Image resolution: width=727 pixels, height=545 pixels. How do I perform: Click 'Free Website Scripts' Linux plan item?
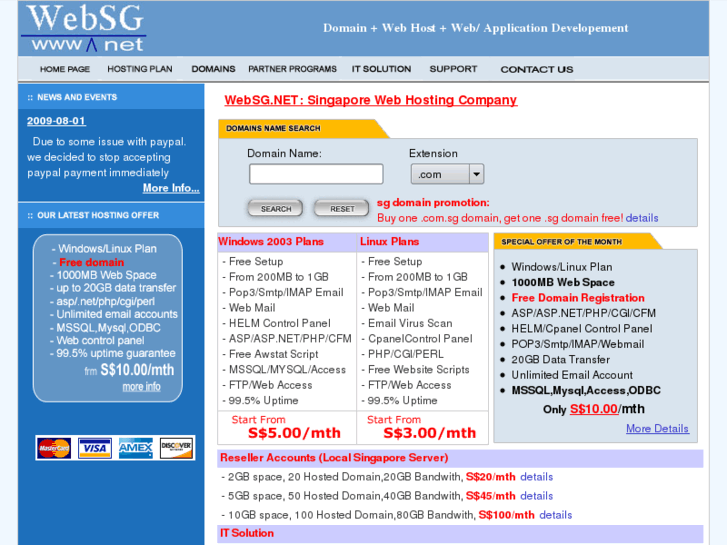click(x=419, y=370)
